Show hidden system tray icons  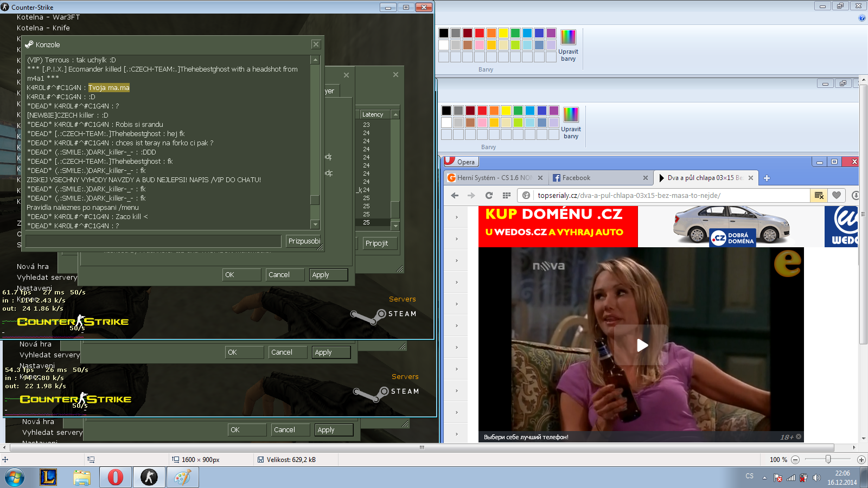pyautogui.click(x=764, y=478)
